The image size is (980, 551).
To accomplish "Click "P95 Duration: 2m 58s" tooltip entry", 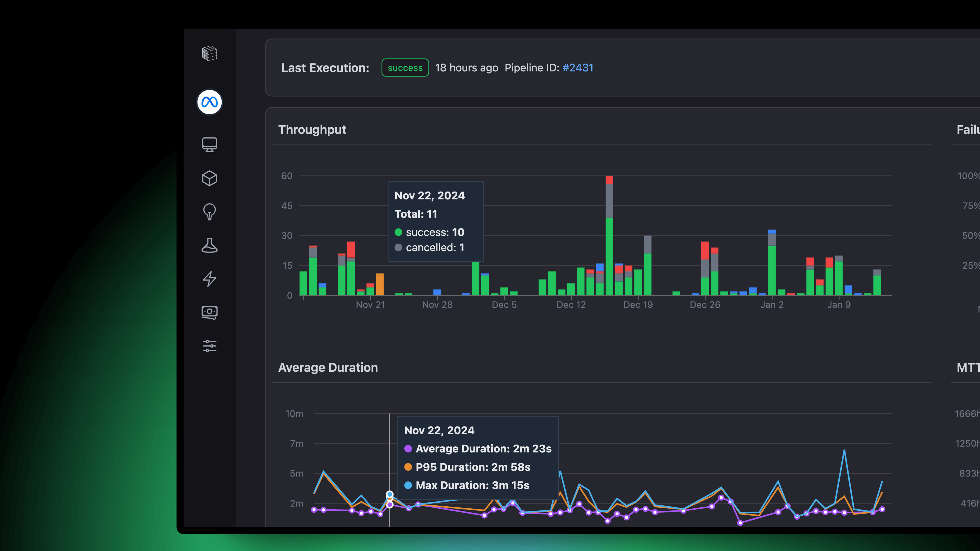I will click(x=467, y=467).
